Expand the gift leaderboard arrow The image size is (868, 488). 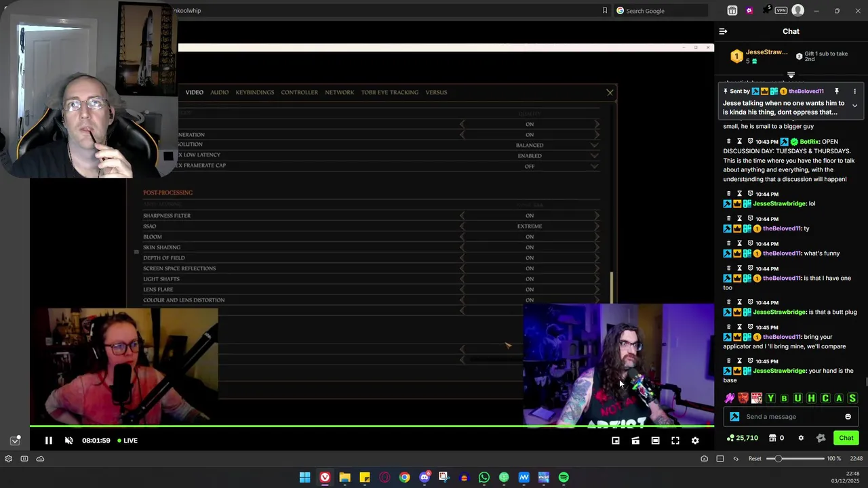791,75
